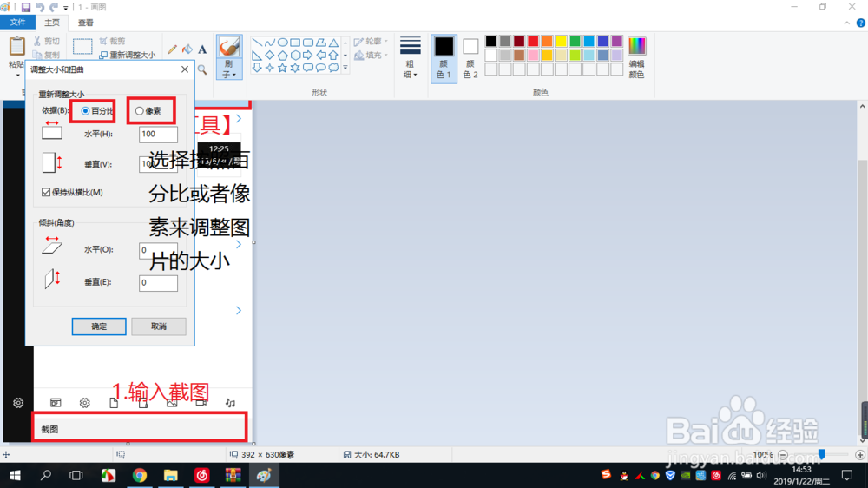Screen dimensions: 868x488
Task: Select the Pencil tool
Action: (x=172, y=49)
